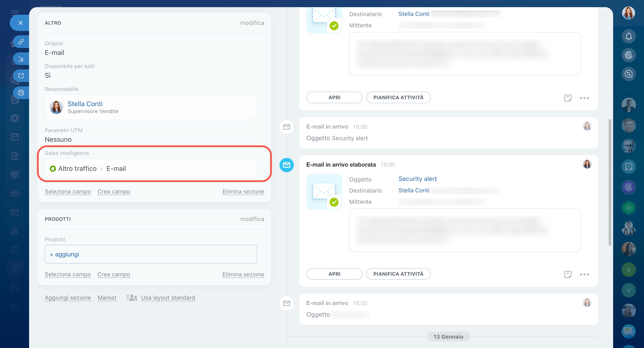Open chat bubble icon at bottom right
644x348 pixels.
(629, 331)
